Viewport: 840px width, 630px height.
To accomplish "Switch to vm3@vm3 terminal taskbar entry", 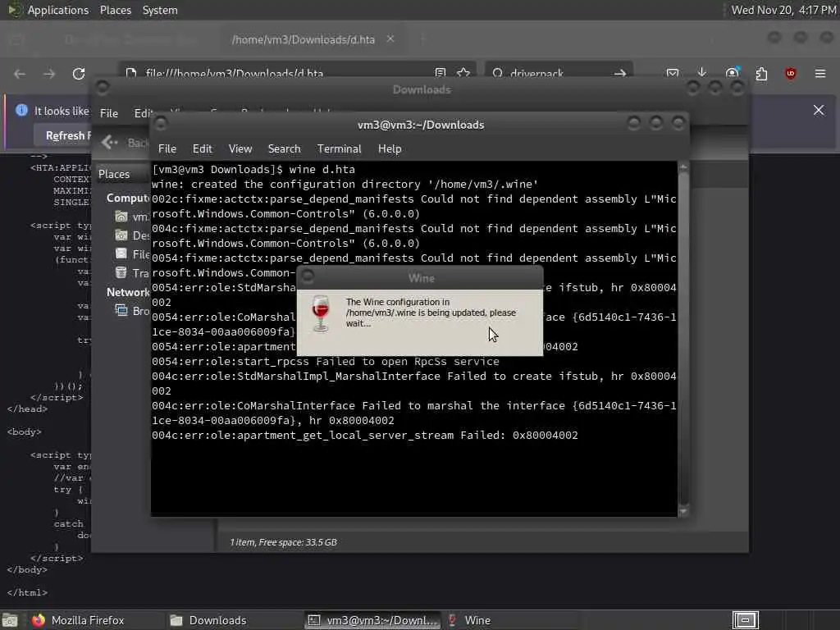I will click(x=373, y=620).
